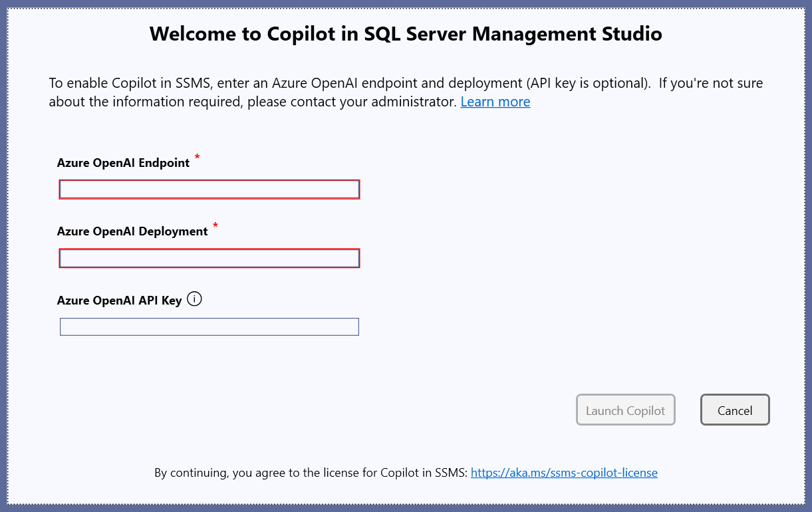Screen dimensions: 812x512
Task: Focus the Azure OpenAI Endpoint field
Action: (x=209, y=190)
